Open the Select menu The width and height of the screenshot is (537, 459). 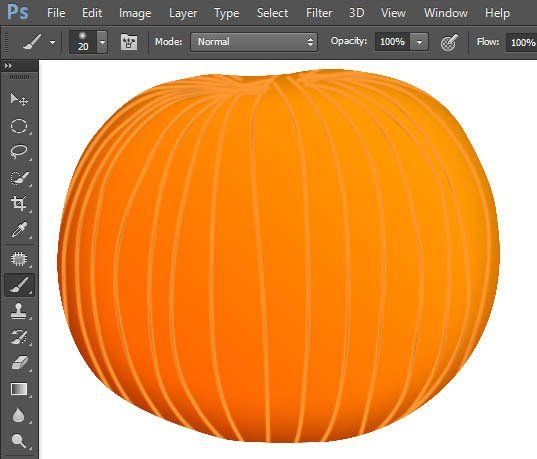click(x=272, y=13)
